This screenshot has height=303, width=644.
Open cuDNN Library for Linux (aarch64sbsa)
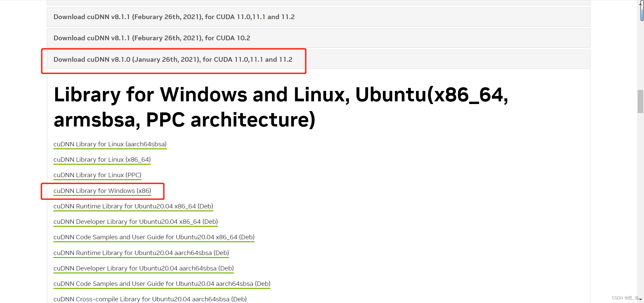pos(110,144)
